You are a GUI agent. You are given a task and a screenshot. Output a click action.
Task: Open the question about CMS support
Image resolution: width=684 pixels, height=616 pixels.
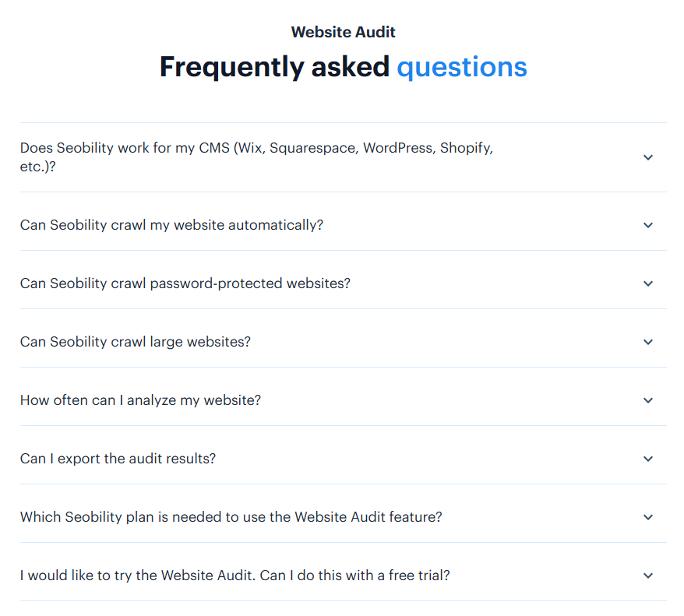coord(257,157)
